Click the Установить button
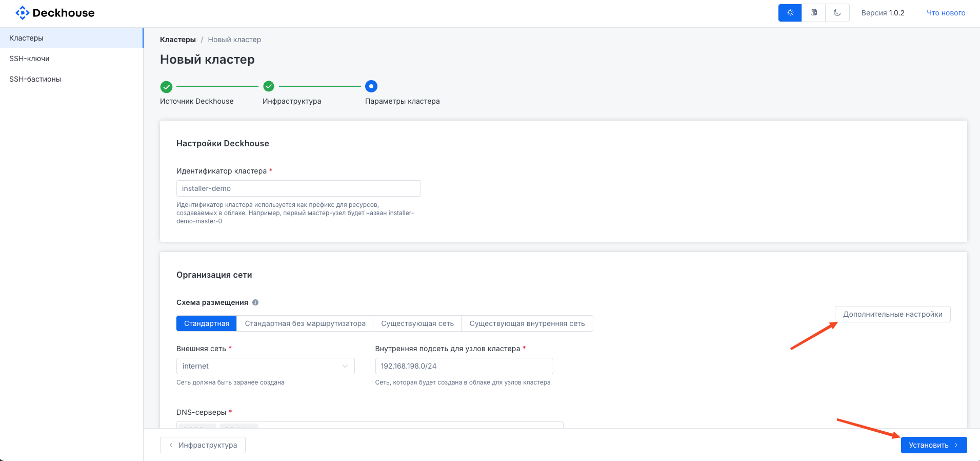This screenshot has width=980, height=461. pos(934,445)
